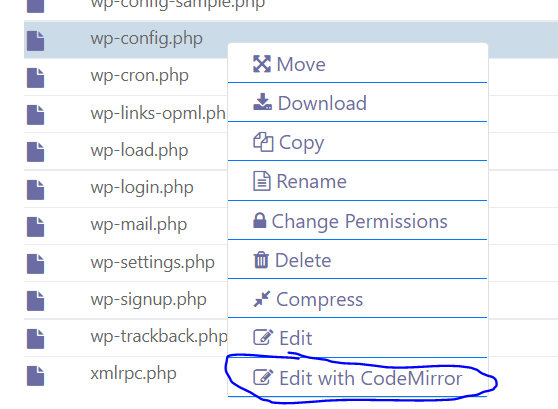Click the xmlrpc.php file icon
Viewport: 558px width, 409px height.
[36, 376]
